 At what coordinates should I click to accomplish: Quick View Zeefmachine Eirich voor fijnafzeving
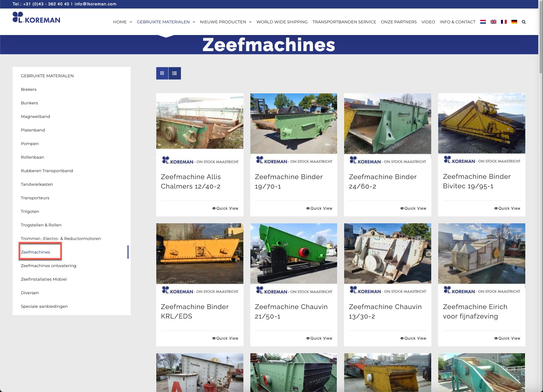click(x=507, y=338)
